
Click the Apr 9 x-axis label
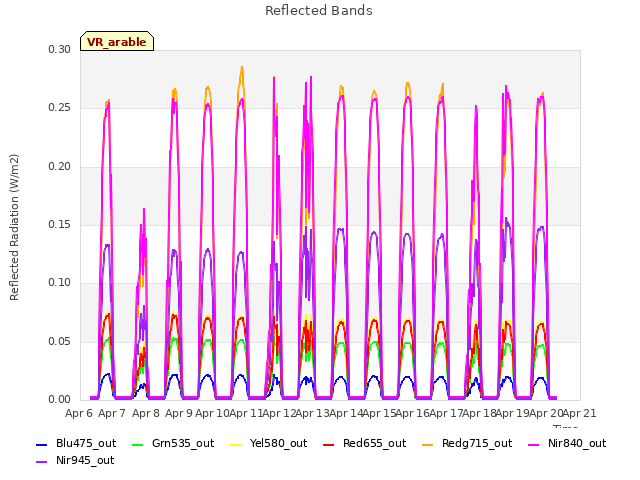(x=179, y=414)
